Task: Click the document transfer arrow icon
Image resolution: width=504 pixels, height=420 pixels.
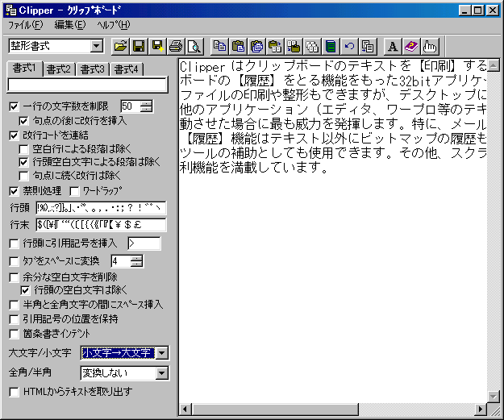Action: 368,47
